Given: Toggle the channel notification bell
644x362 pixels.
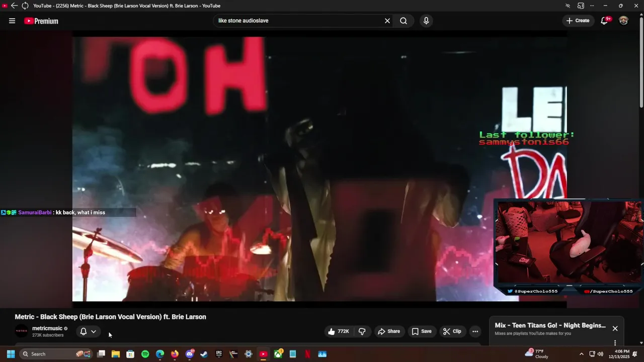Looking at the screenshot, I should 84,331.
